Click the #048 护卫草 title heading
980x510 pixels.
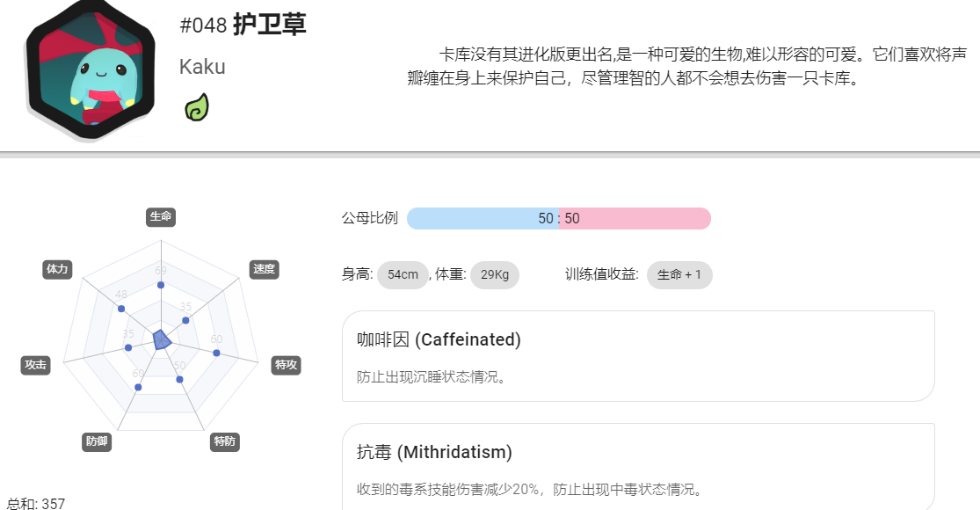pyautogui.click(x=243, y=25)
